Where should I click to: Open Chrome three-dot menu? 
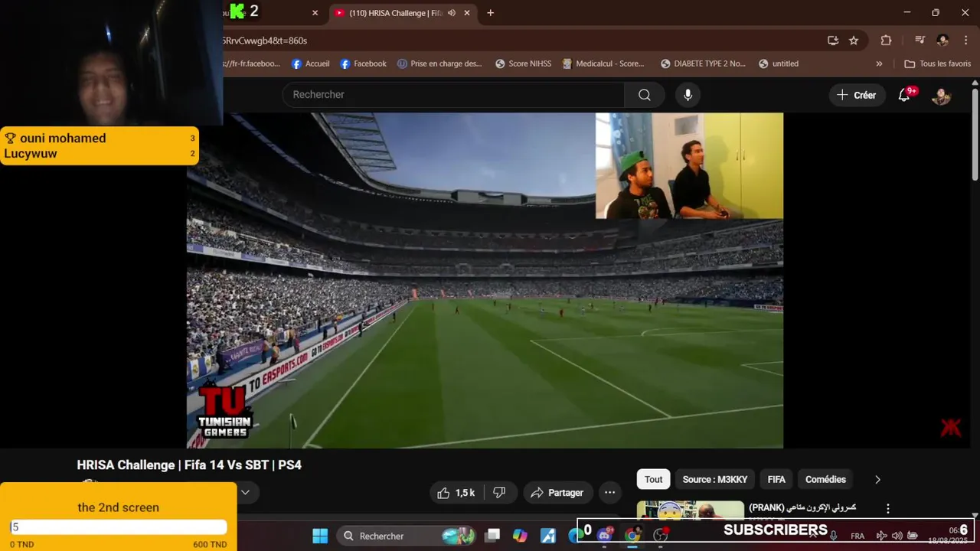(965, 41)
